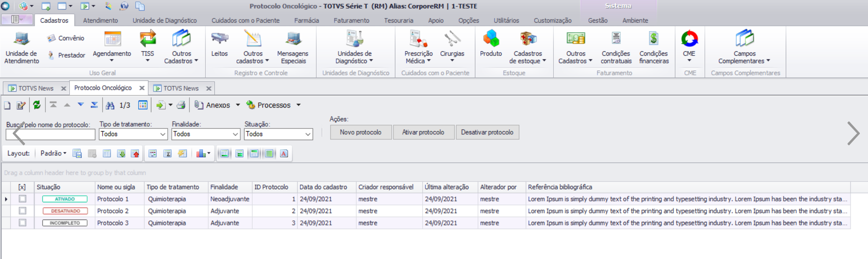Open Unidade de Atendimento in ribbon

tap(22, 48)
